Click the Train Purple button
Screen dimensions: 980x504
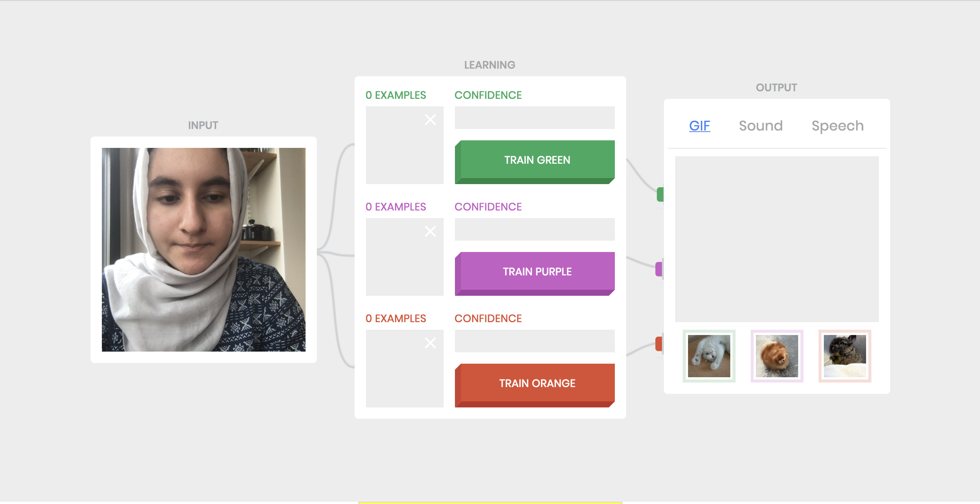[x=536, y=271]
